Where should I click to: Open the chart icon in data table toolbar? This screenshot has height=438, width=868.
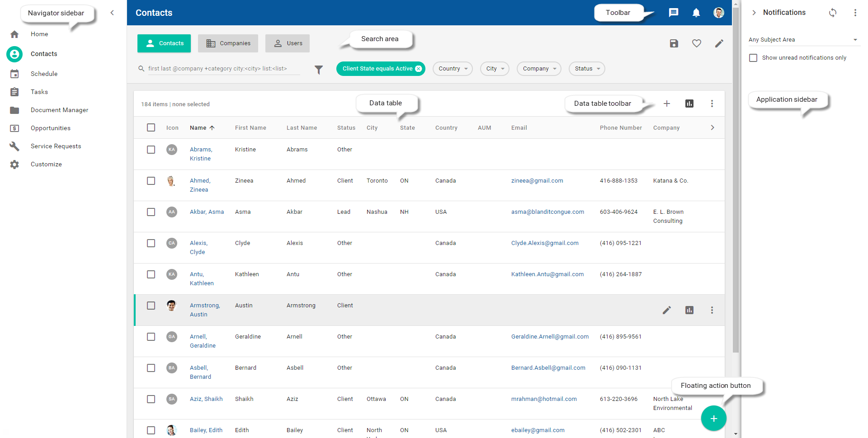689,104
